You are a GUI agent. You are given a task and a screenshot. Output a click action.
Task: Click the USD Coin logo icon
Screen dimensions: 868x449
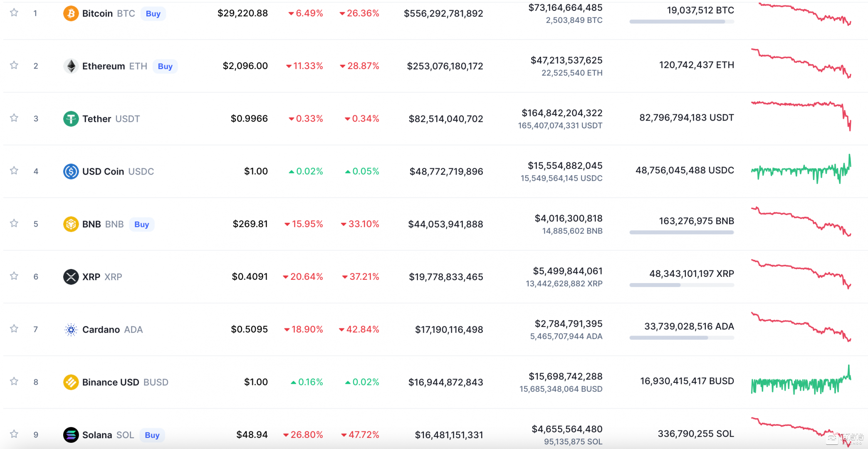point(71,171)
